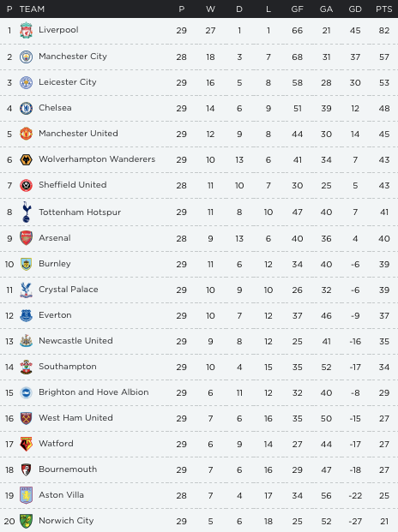Click the Chelsea club badge
Viewport: 398px width, 532px height.
point(26,108)
